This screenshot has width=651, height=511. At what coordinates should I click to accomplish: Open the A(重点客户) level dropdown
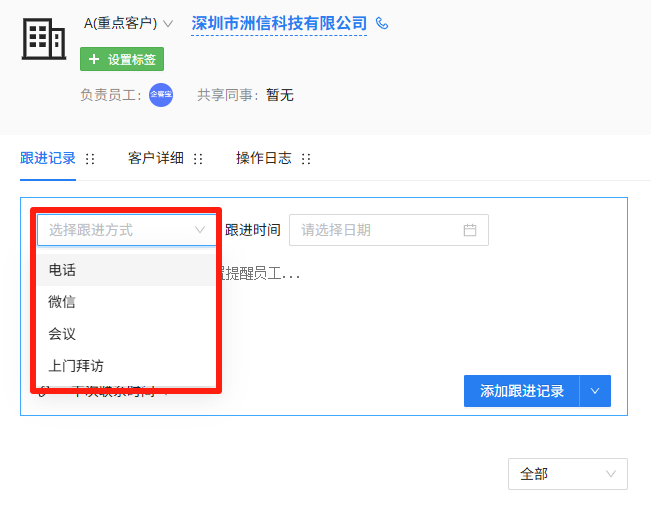[x=128, y=23]
